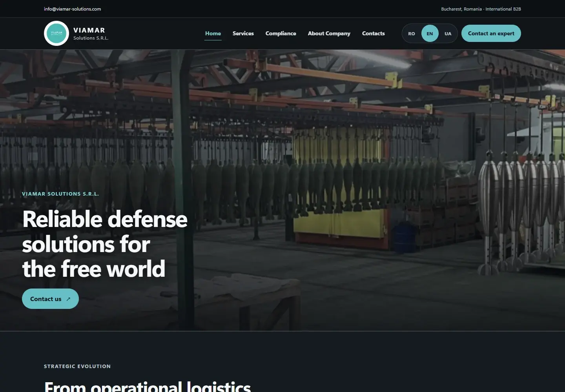565x392 pixels.
Task: Click the VIAMAR circular logo icon
Action: point(56,33)
